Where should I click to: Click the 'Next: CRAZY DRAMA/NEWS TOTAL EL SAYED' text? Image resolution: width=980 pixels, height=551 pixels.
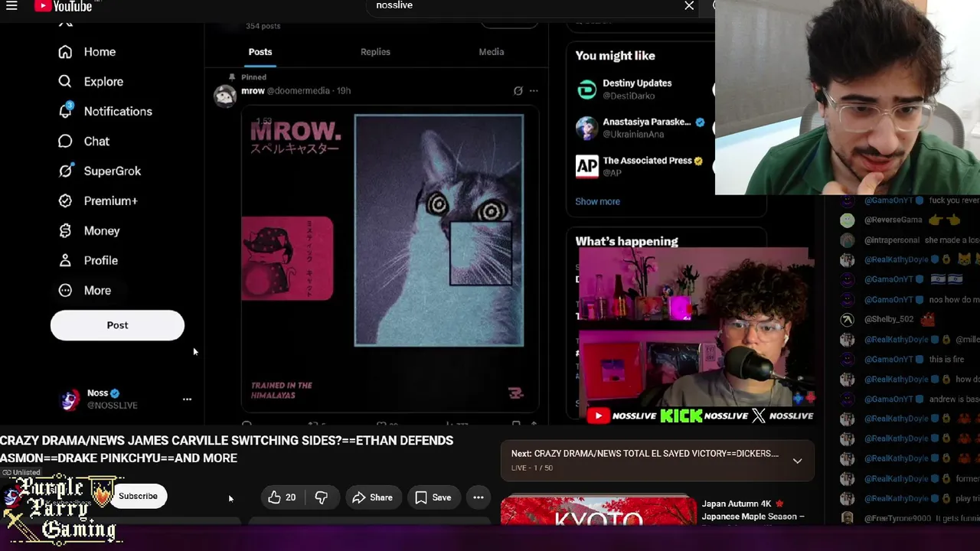click(645, 454)
